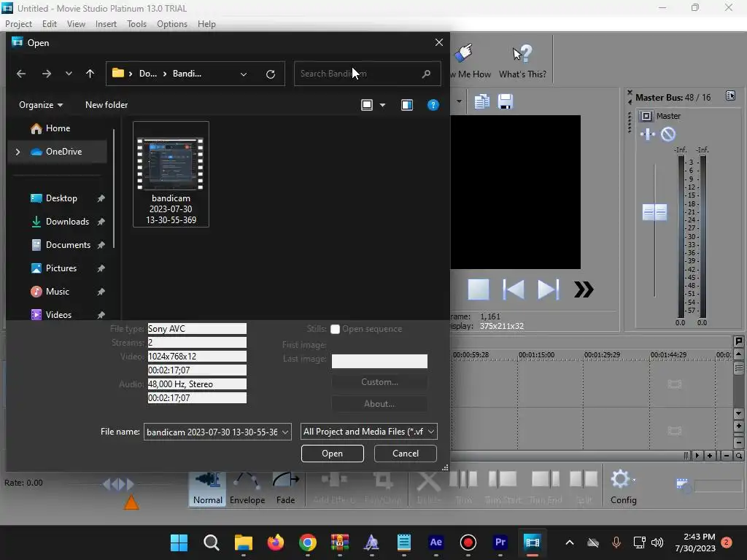Toggle Master bus automation-off icon
The image size is (747, 560).
pos(668,134)
